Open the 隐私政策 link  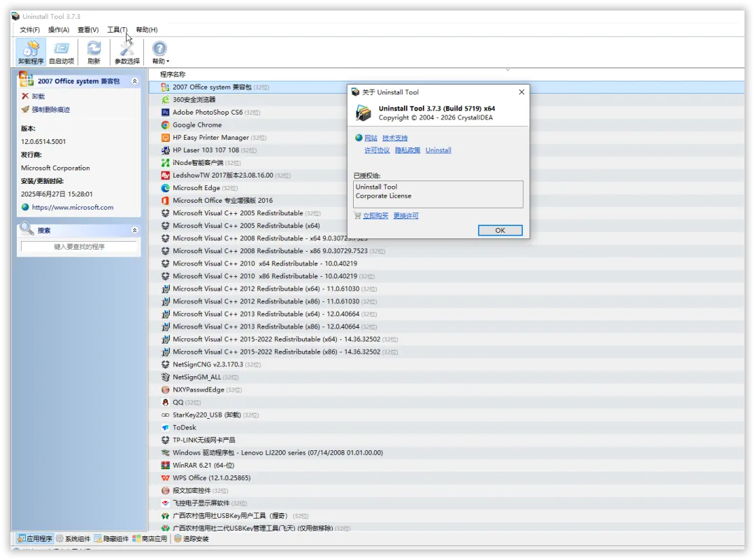408,150
